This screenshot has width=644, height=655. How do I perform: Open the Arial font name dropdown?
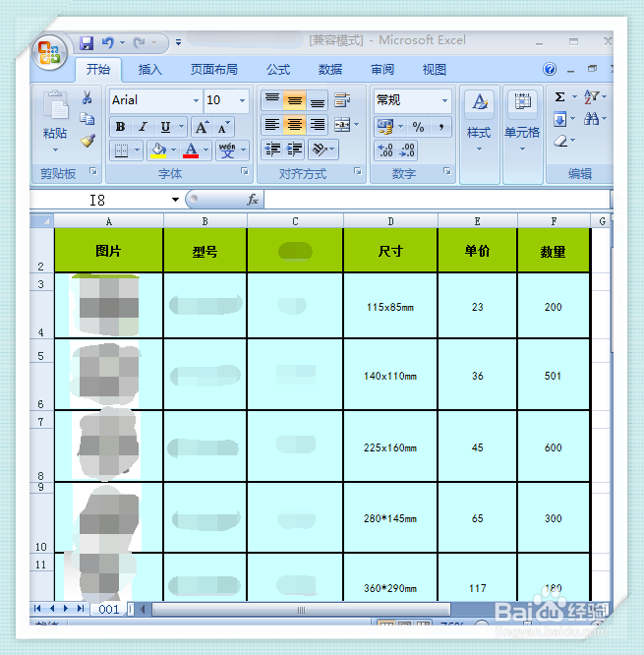coord(196,100)
